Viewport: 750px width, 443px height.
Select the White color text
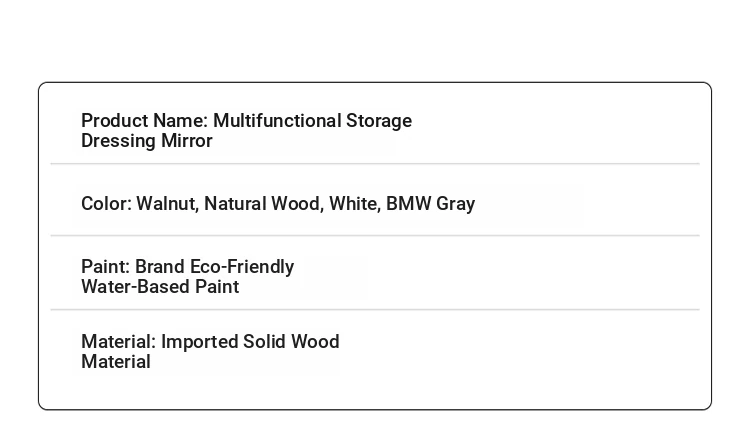353,204
